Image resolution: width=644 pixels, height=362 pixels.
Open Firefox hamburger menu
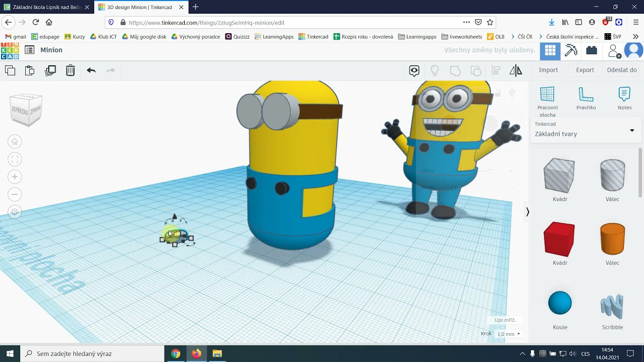pos(636,22)
